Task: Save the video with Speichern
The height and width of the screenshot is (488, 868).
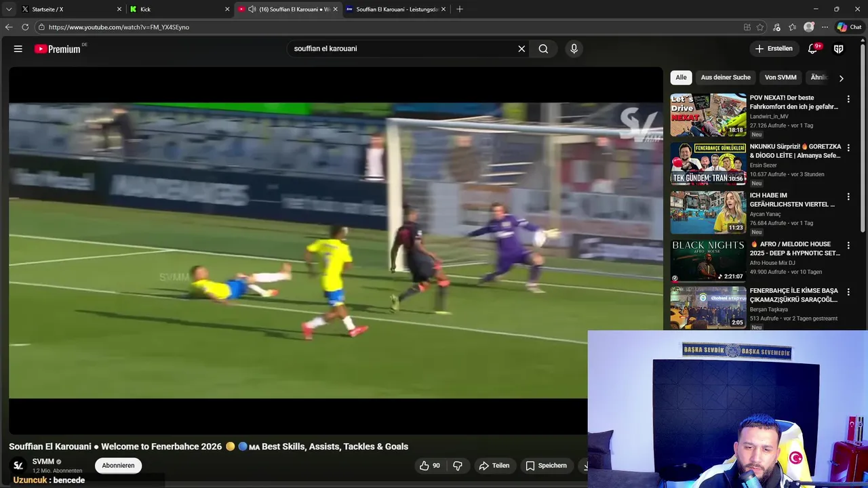Action: [x=546, y=466]
